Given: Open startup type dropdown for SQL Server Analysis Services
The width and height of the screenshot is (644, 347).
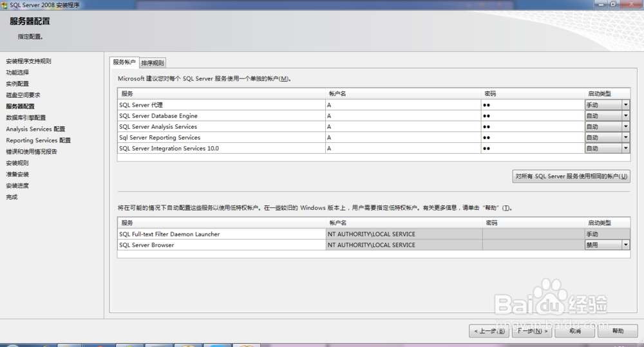Looking at the screenshot, I should point(626,126).
